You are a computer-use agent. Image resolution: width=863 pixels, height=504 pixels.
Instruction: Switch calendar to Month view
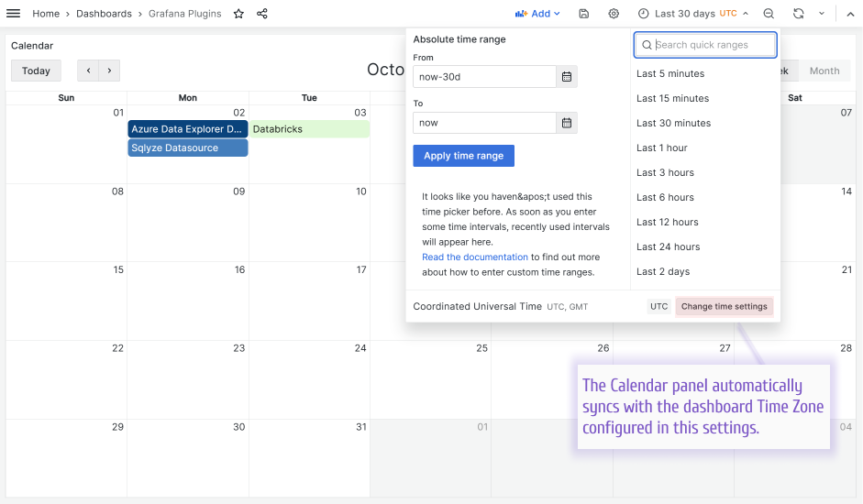point(824,71)
